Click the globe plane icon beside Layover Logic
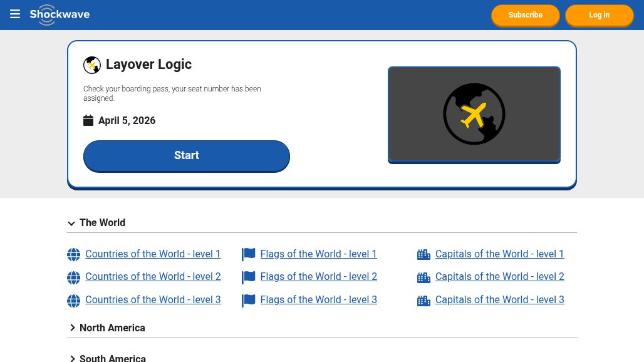Image resolution: width=644 pixels, height=362 pixels. click(x=92, y=65)
